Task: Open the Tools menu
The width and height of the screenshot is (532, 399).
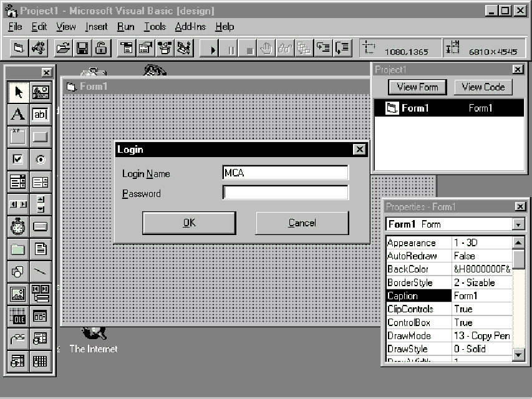Action: [155, 27]
